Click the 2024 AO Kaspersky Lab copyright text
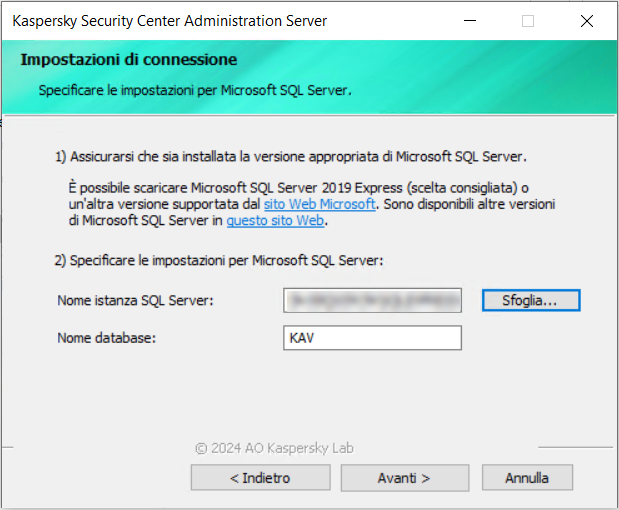619x510 pixels. [x=274, y=448]
